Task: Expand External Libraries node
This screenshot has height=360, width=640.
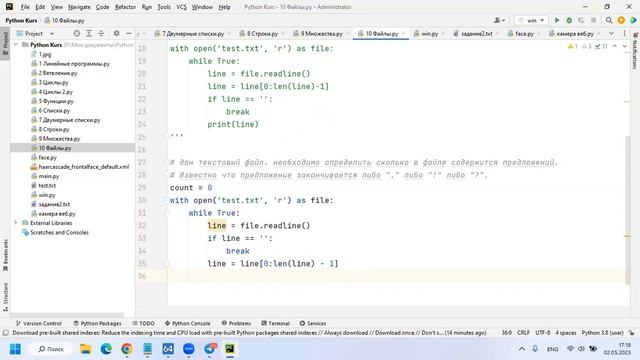Action: tap(16, 223)
